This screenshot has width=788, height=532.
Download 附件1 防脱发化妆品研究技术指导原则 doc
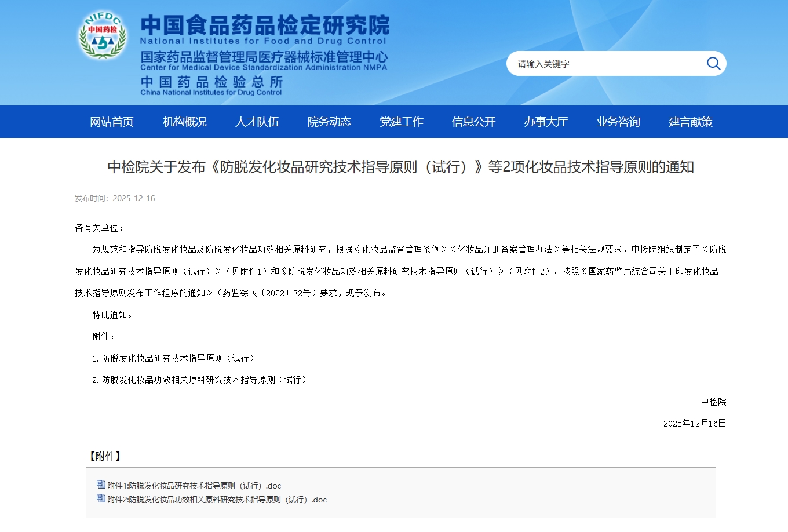coord(194,486)
